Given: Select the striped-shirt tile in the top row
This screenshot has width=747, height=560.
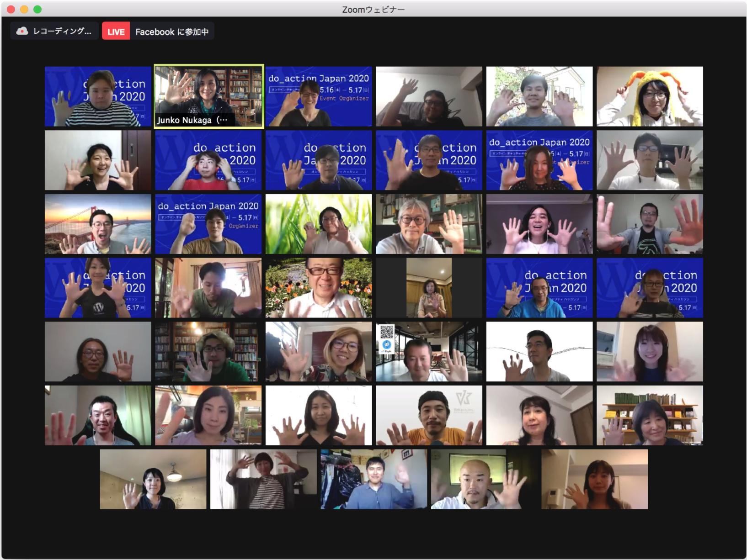Looking at the screenshot, I should coord(98,96).
